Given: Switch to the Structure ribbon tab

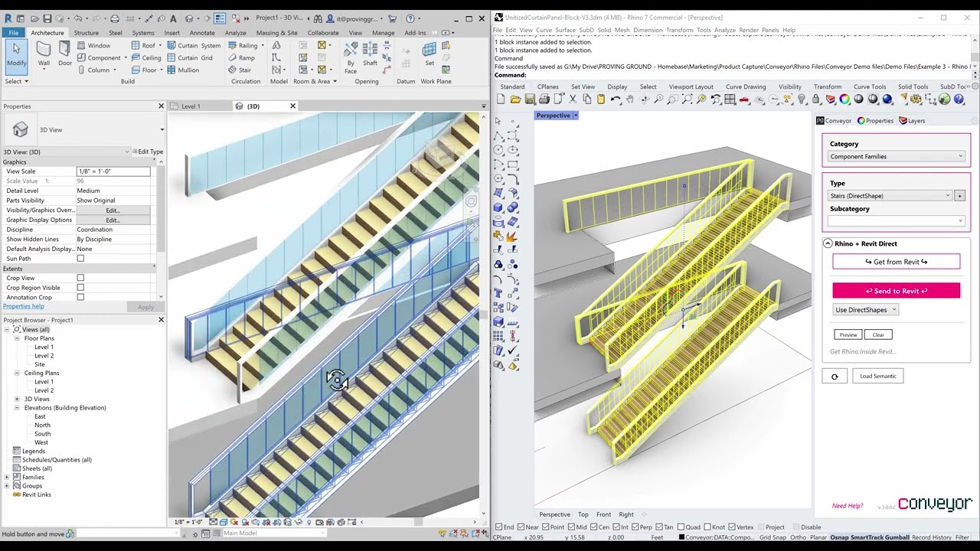Looking at the screenshot, I should pyautogui.click(x=87, y=33).
